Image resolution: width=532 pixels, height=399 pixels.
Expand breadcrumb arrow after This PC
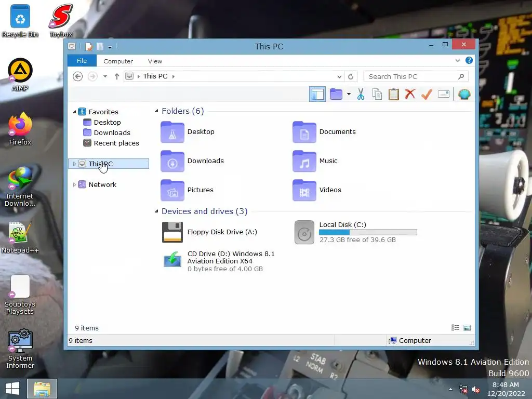click(173, 76)
